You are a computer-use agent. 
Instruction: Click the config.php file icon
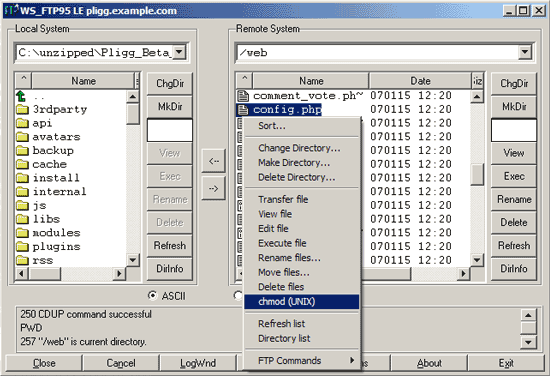[x=243, y=110]
